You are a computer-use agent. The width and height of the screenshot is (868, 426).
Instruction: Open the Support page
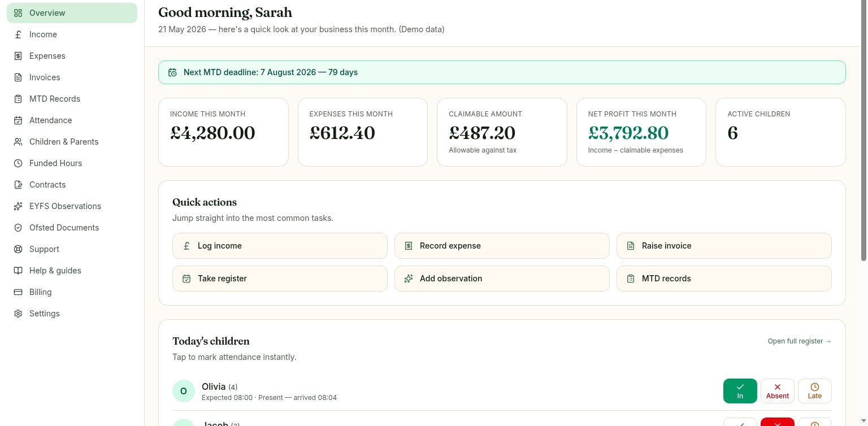click(72, 249)
